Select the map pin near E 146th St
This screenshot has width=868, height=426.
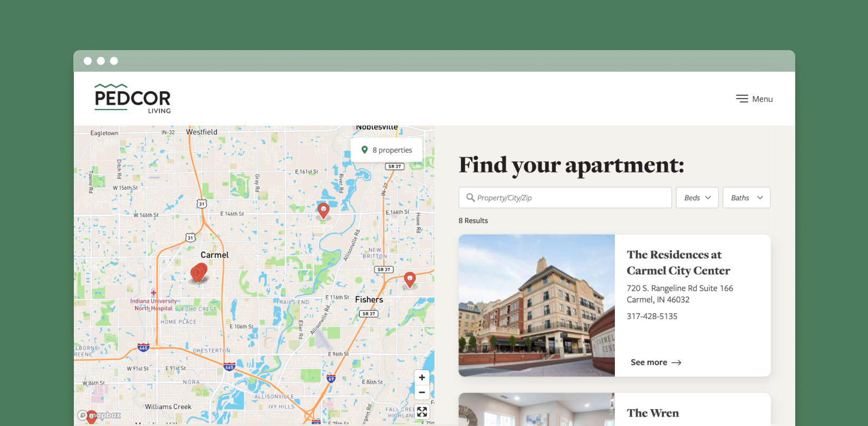(323, 210)
